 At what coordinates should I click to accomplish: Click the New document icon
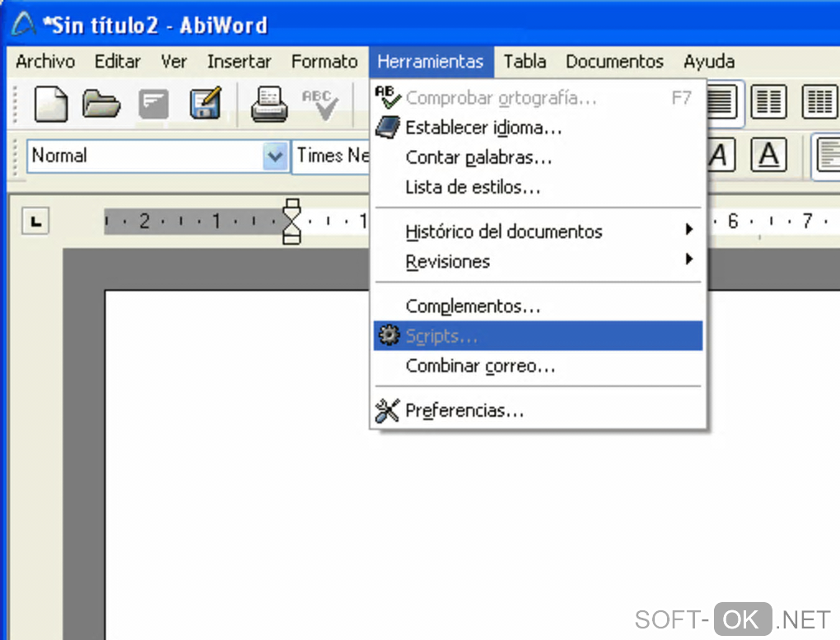pos(51,104)
